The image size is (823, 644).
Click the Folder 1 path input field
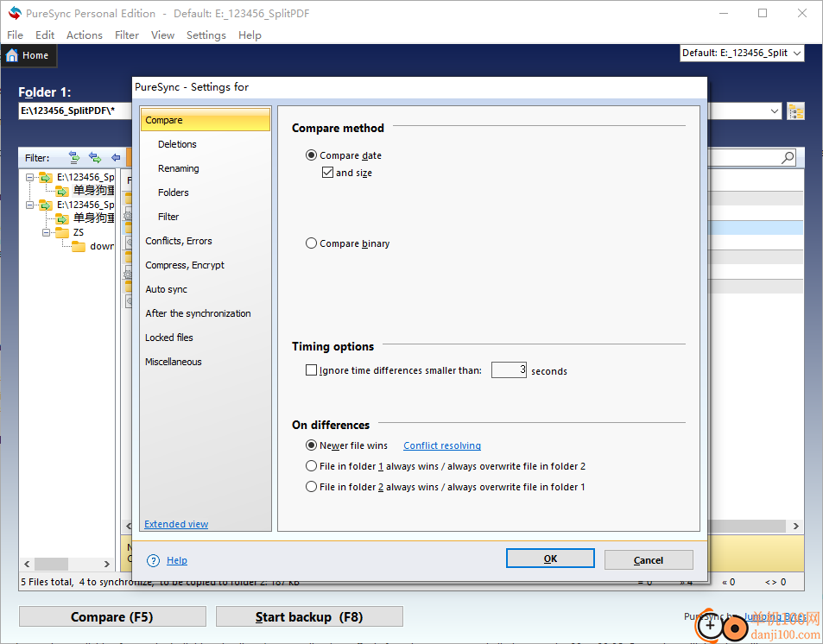[x=75, y=110]
